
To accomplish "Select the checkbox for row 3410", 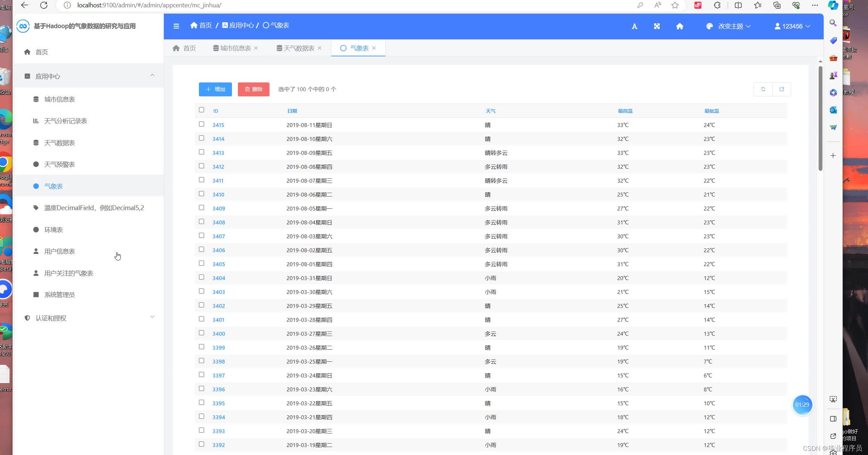I will click(x=201, y=194).
